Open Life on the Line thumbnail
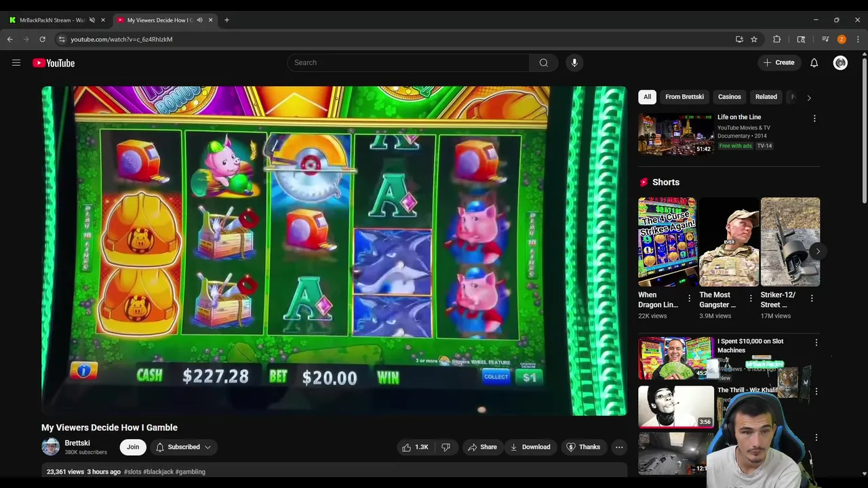The height and width of the screenshot is (488, 868). pyautogui.click(x=675, y=134)
